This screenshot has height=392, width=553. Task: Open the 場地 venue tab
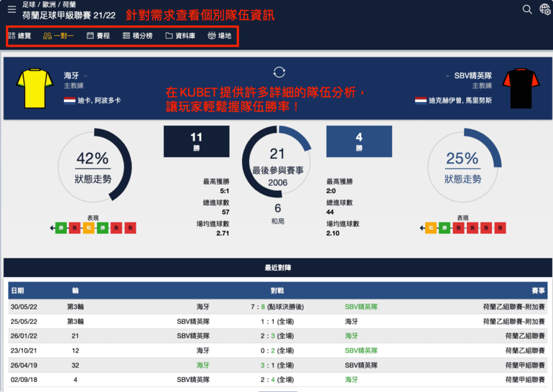(x=220, y=35)
